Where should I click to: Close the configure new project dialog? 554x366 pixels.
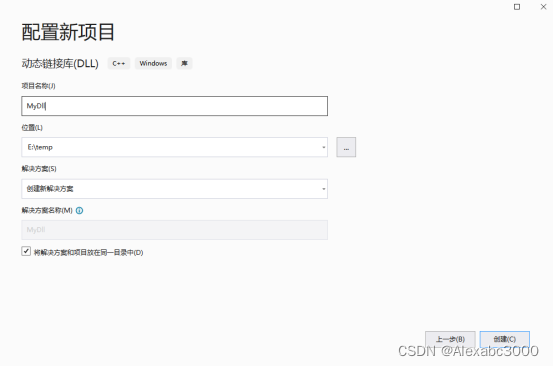click(543, 7)
